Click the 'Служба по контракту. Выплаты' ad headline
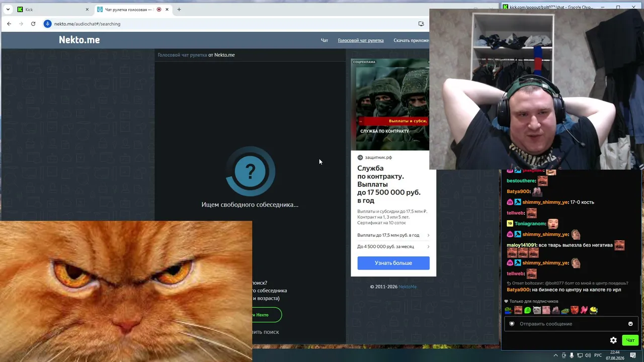Viewport: 644px width, 362px height. pos(388,185)
